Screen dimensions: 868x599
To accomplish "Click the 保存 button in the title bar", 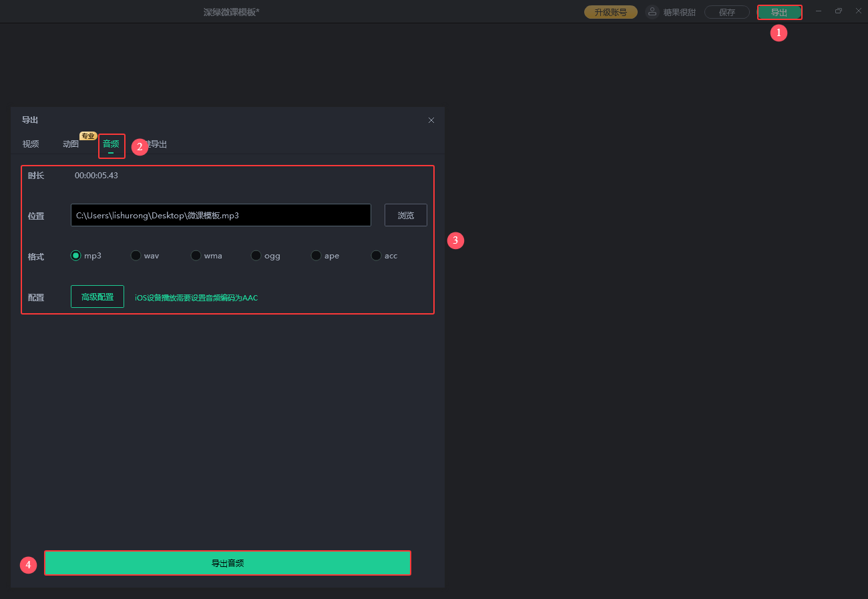I will pyautogui.click(x=726, y=12).
